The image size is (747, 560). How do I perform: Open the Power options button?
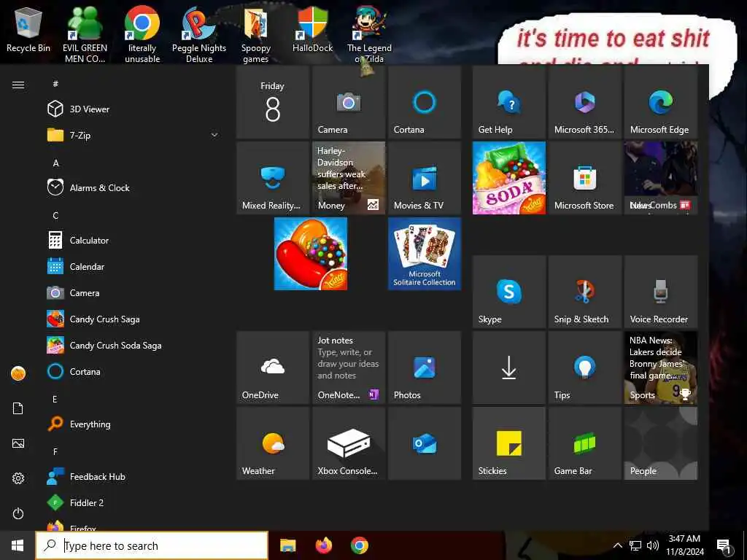[18, 513]
